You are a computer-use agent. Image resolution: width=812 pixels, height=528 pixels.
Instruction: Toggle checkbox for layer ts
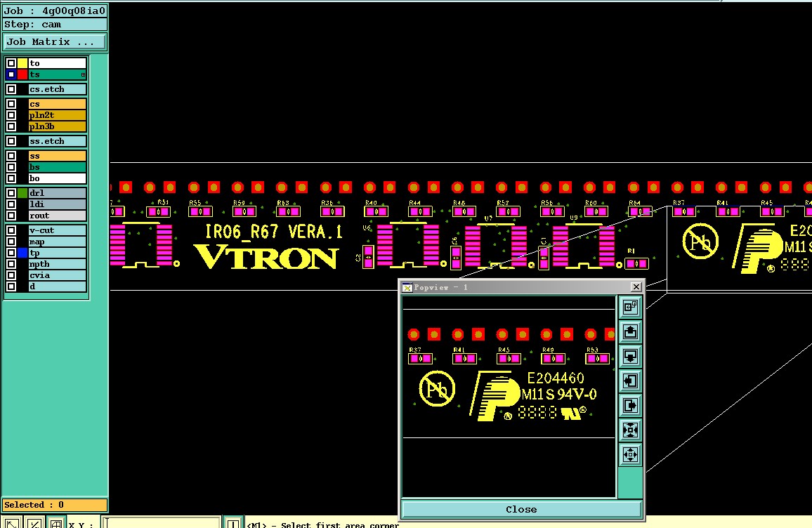coord(11,74)
